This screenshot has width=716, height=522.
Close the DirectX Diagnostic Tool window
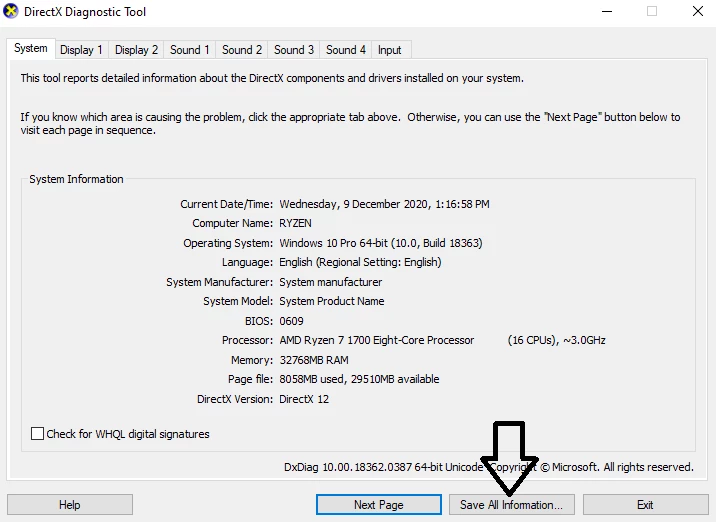coord(698,11)
